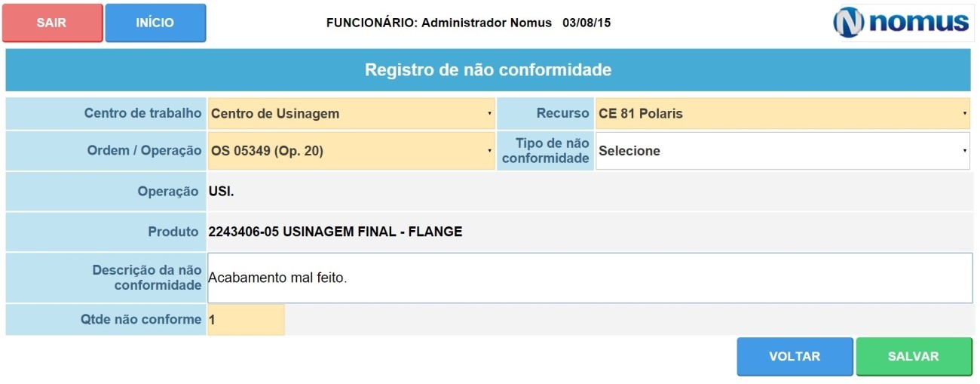This screenshot has width=980, height=384.
Task: Click the VOLTAR button
Action: pos(795,357)
